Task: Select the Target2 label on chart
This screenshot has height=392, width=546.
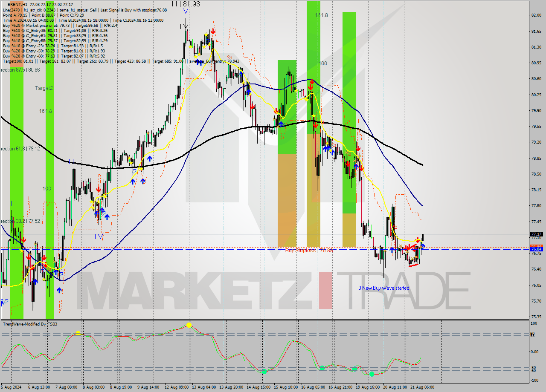Action: click(x=44, y=88)
